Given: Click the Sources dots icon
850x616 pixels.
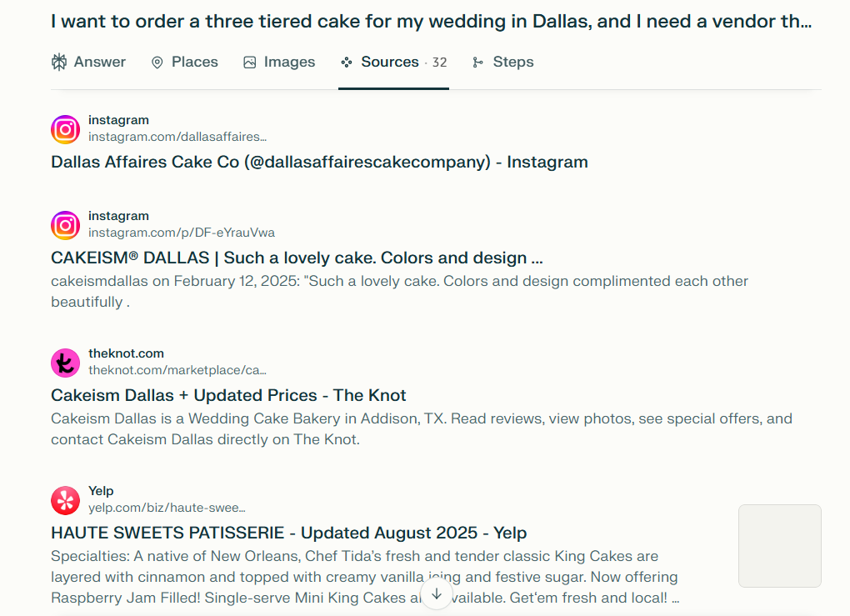Looking at the screenshot, I should pyautogui.click(x=347, y=63).
